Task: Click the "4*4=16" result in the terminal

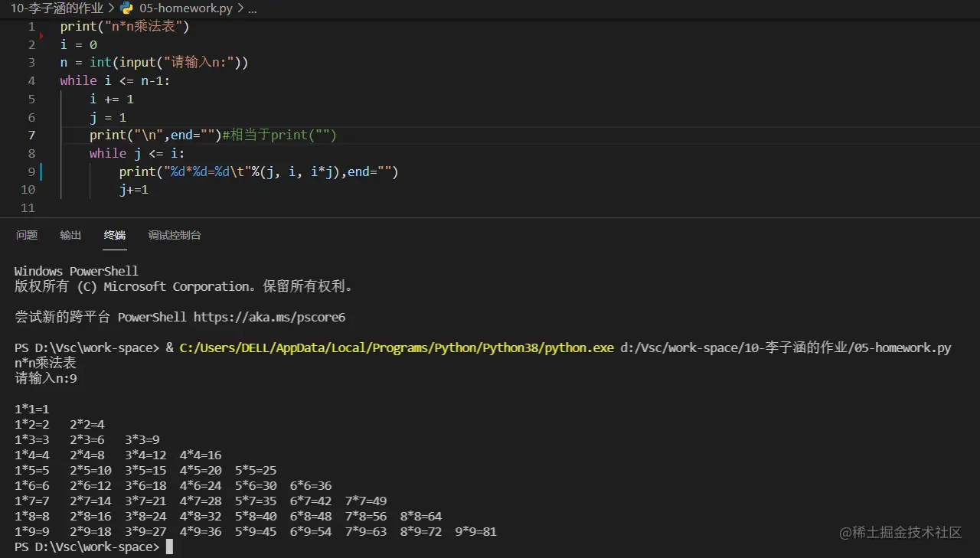Action: (201, 455)
